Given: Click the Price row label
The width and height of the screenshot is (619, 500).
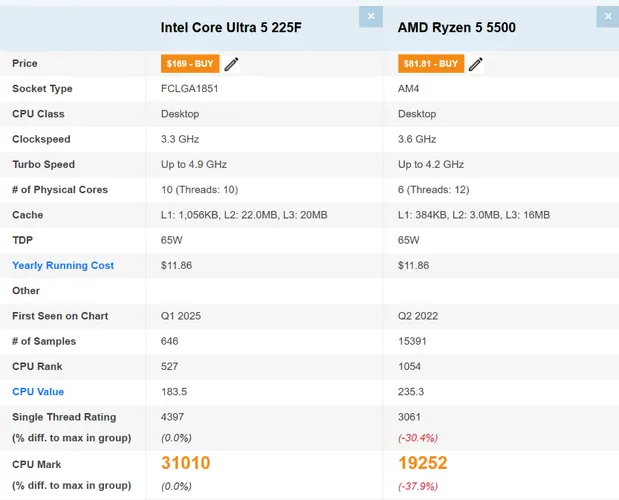Looking at the screenshot, I should (25, 63).
